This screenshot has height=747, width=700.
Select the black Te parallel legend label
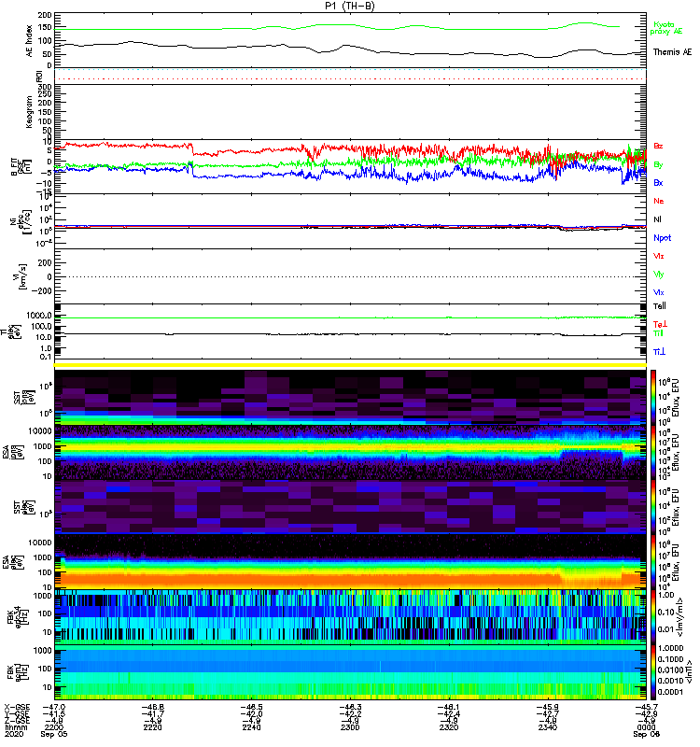(x=660, y=306)
